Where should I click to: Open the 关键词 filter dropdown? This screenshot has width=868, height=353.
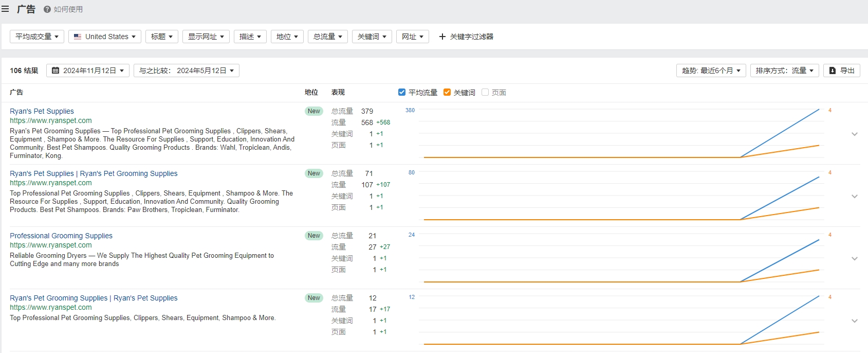pyautogui.click(x=372, y=37)
